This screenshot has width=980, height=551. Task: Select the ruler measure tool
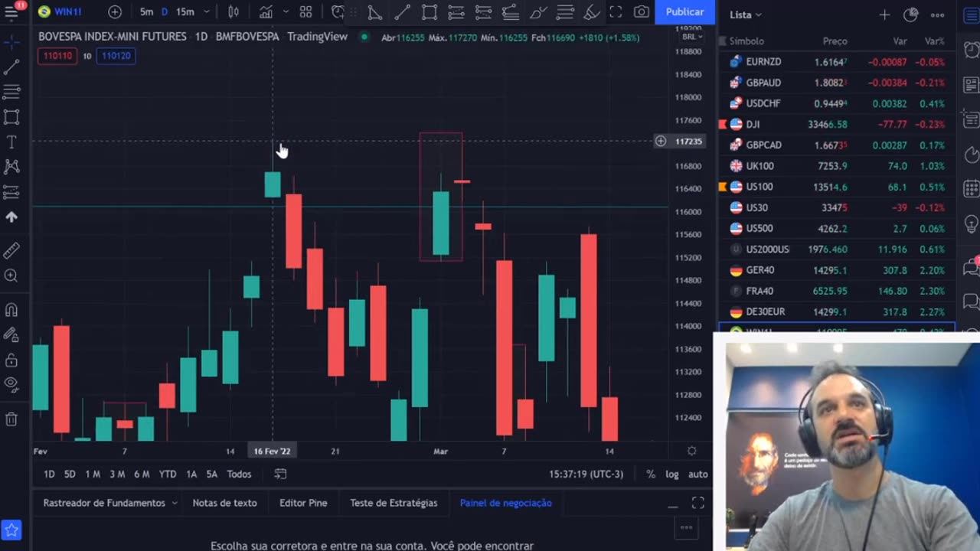point(11,250)
